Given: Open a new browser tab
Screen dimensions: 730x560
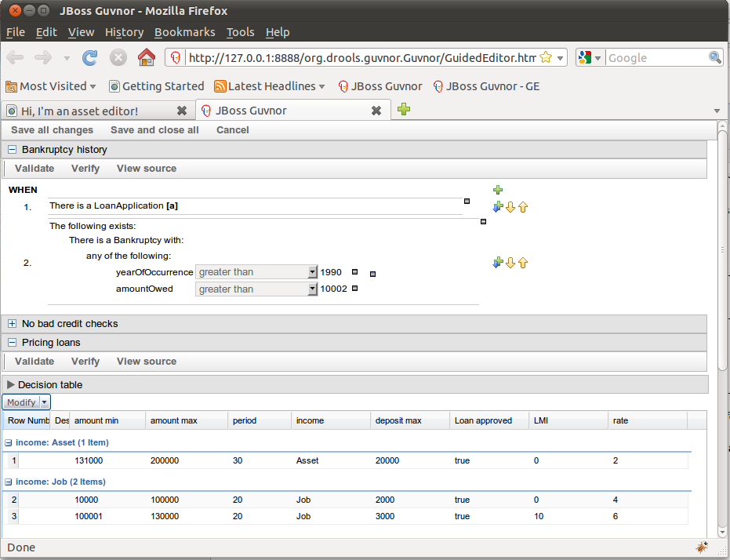Looking at the screenshot, I should click(x=404, y=110).
